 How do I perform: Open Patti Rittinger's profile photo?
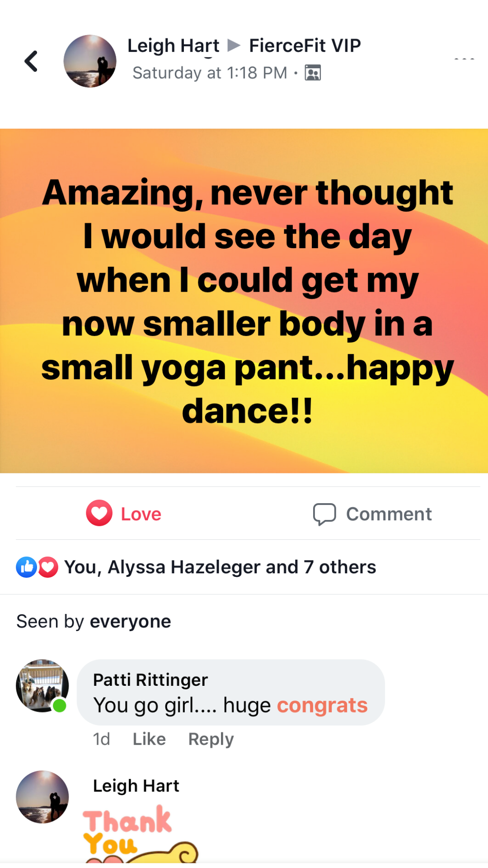tap(42, 685)
